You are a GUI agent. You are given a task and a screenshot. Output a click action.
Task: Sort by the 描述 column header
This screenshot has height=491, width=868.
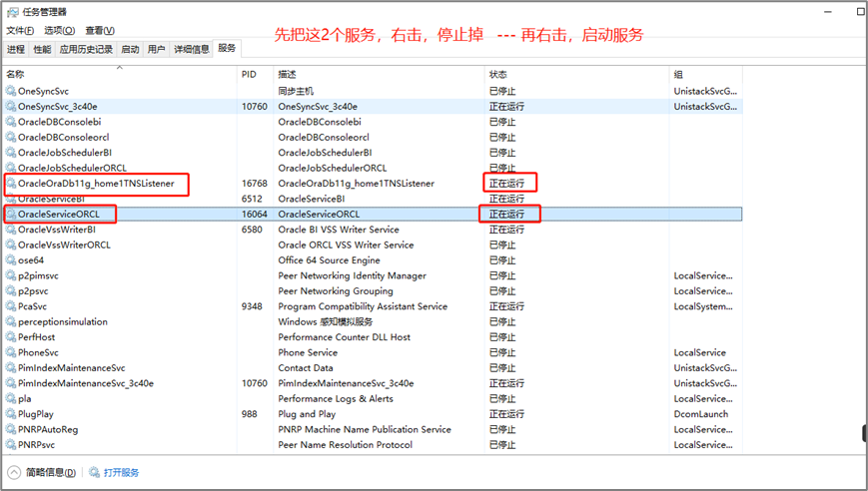[x=379, y=74]
